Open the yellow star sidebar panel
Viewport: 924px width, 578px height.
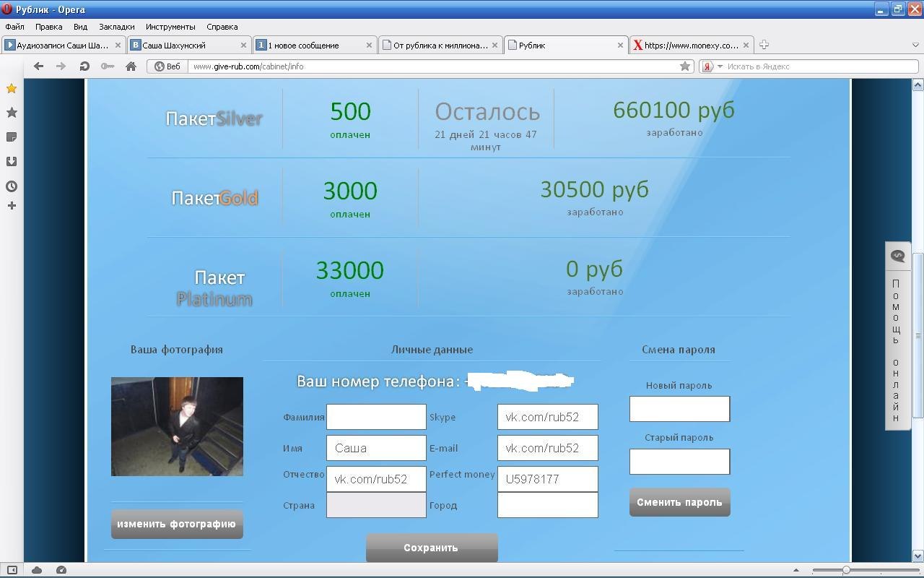click(x=12, y=88)
